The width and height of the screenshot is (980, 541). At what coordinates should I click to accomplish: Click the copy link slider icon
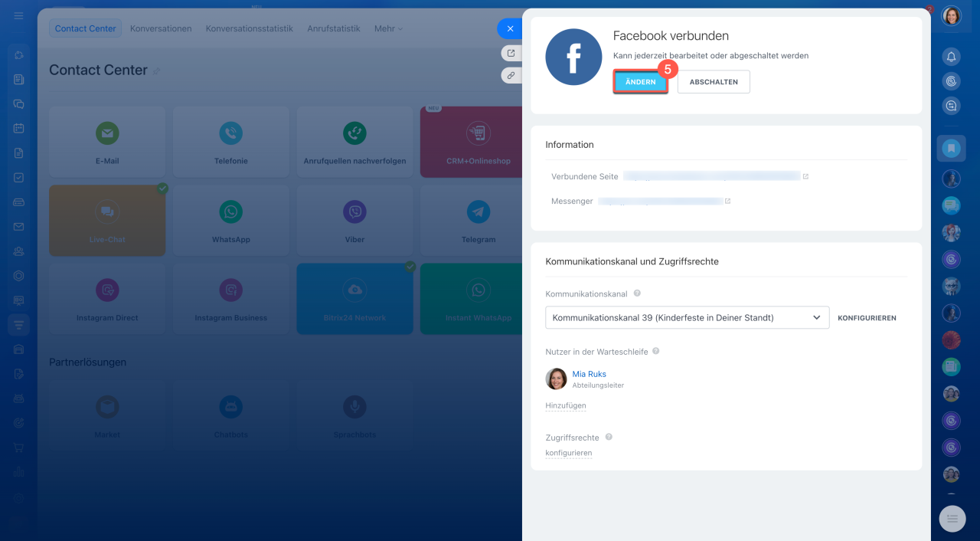point(511,75)
